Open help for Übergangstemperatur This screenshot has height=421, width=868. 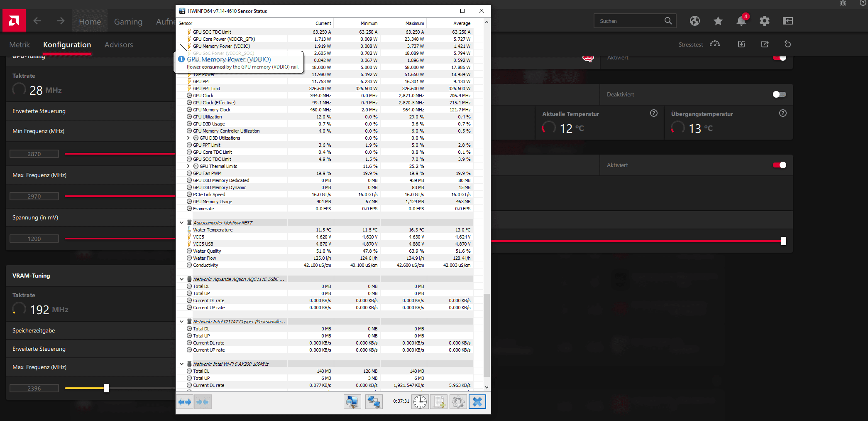783,113
